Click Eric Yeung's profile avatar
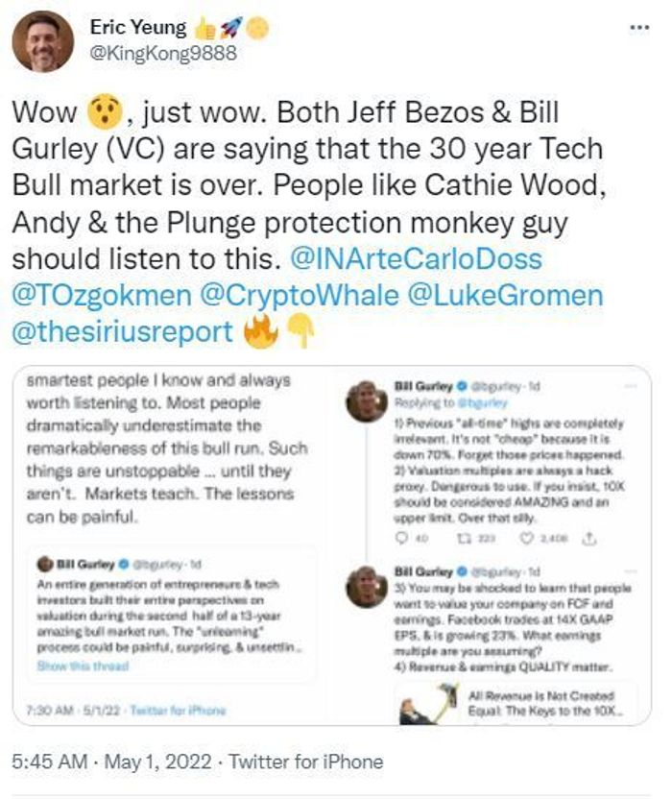Image resolution: width=672 pixels, height=799 pixels. (42, 42)
